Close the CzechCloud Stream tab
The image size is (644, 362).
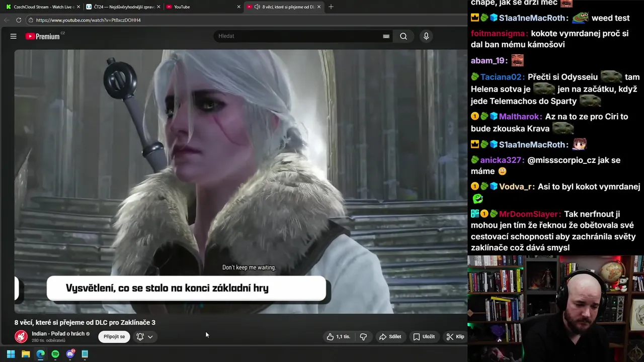click(78, 7)
